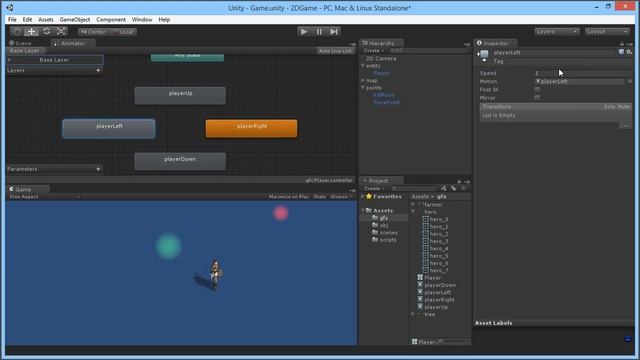The width and height of the screenshot is (640, 360).
Task: Open the Inspector gear settings icon
Action: [x=629, y=52]
